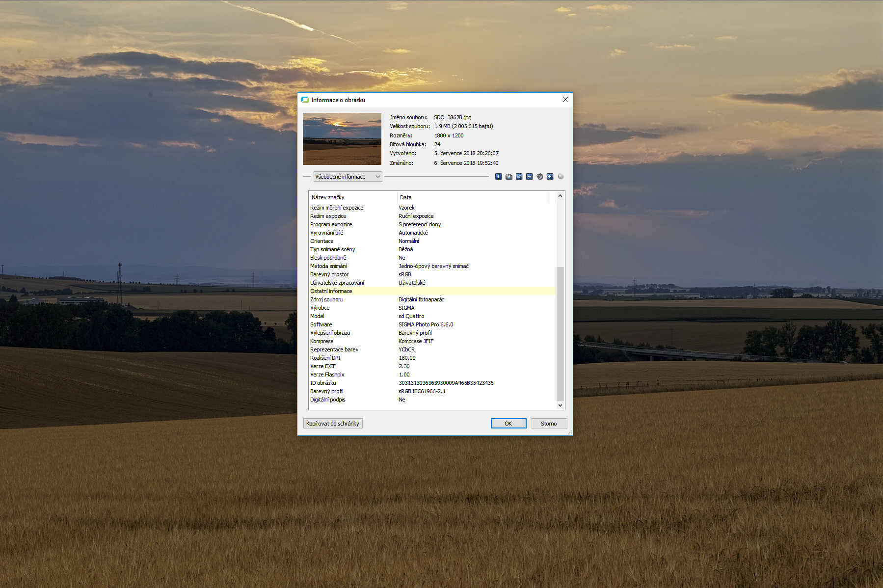Click the blue right-arrow icon
The width and height of the screenshot is (883, 588).
[529, 177]
